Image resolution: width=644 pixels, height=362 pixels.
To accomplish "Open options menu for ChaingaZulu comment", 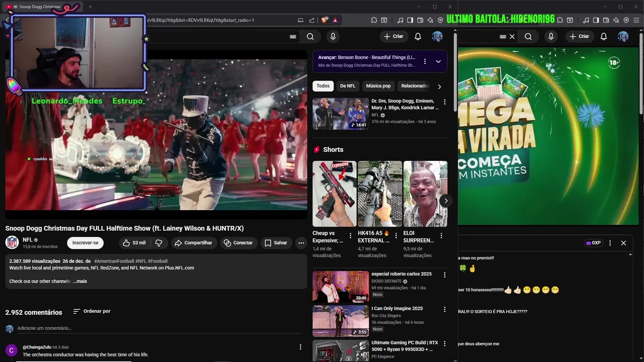I will pyautogui.click(x=300, y=347).
